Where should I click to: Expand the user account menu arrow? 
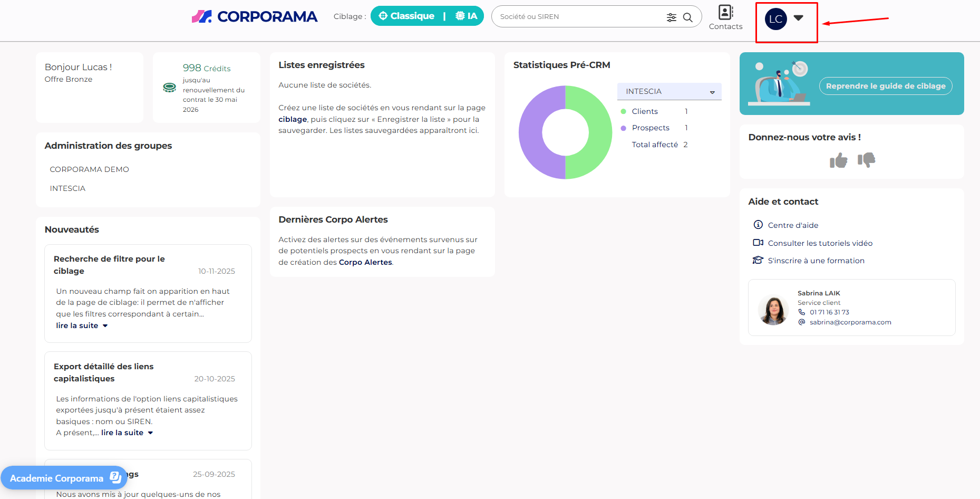(x=799, y=18)
